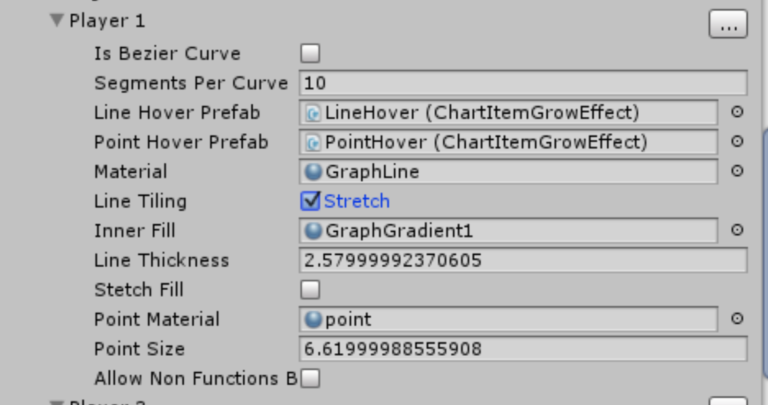Viewport: 768px width, 405px height.
Task: Untick the Line Tiling Stretch checkbox
Action: pyautogui.click(x=310, y=201)
